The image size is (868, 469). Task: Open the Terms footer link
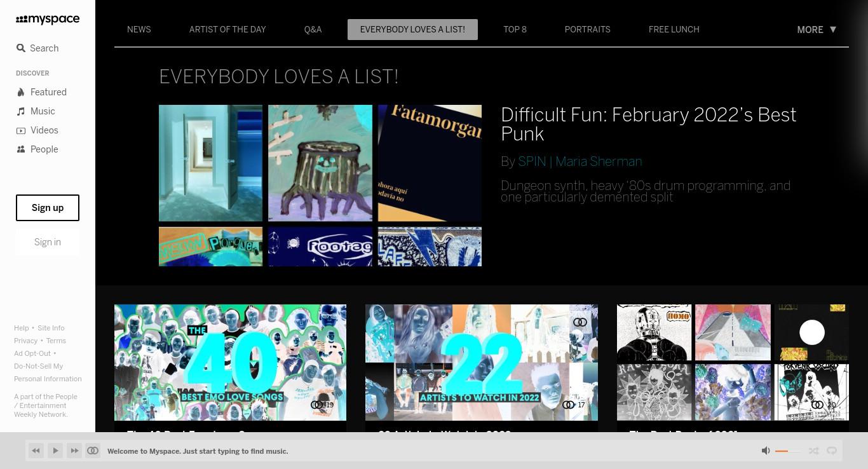pos(56,341)
